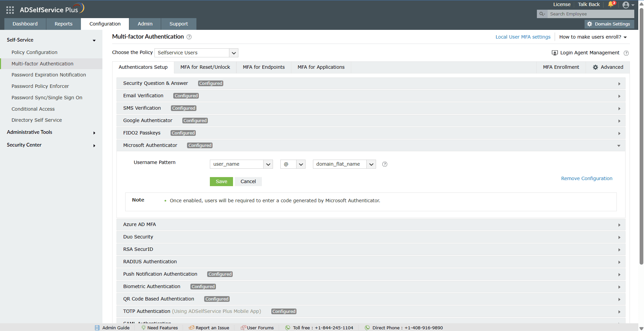Image resolution: width=644 pixels, height=331 pixels.
Task: Open the user account profile icon
Action: point(626,5)
